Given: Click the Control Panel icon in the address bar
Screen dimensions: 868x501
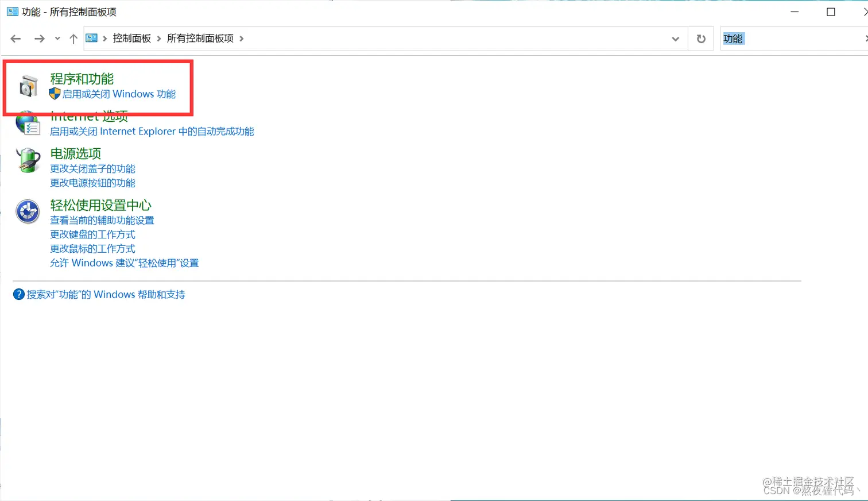Looking at the screenshot, I should click(x=91, y=38).
